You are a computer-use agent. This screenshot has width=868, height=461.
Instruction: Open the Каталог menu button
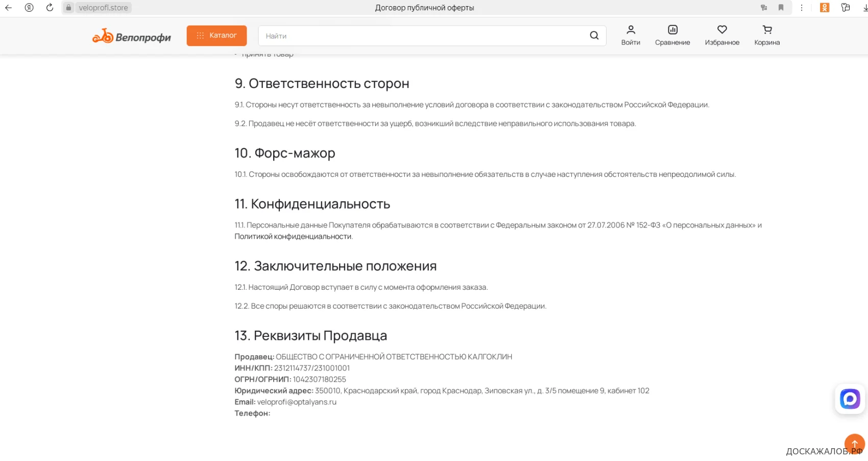pos(216,36)
